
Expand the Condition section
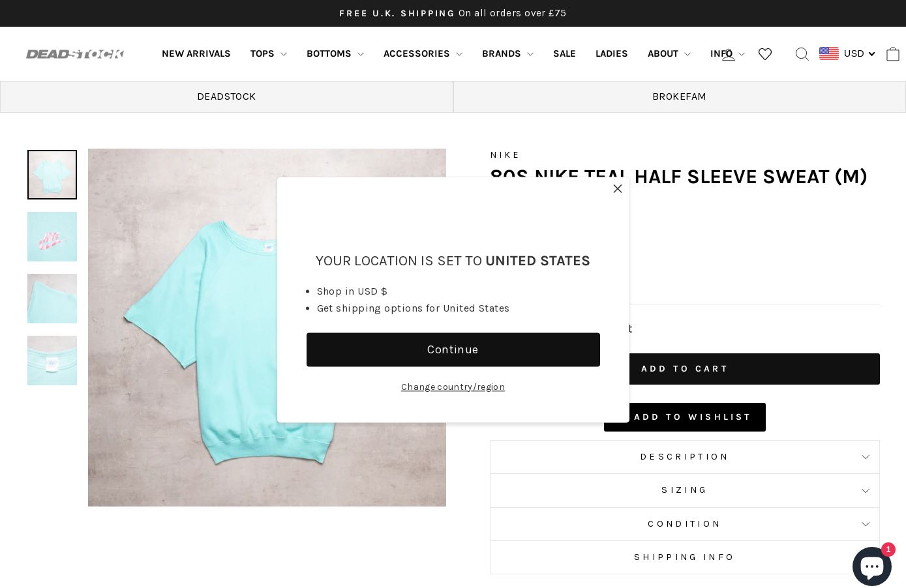click(x=685, y=524)
